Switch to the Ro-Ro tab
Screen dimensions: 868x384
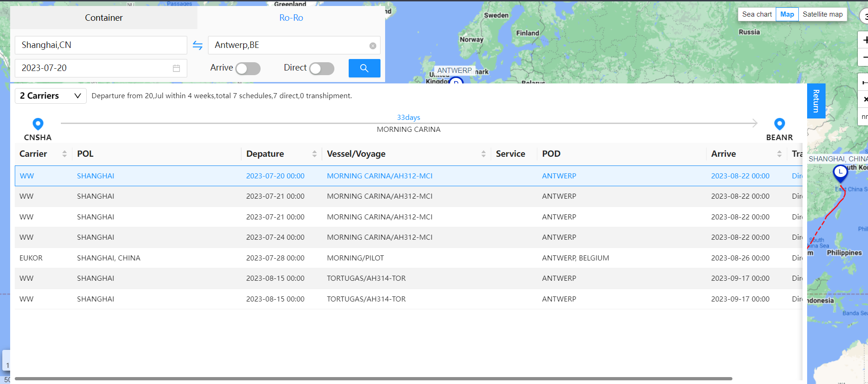point(291,18)
